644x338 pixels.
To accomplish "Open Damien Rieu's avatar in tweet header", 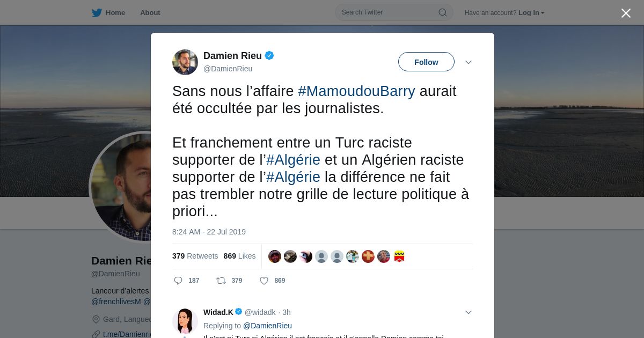I will coord(185,62).
